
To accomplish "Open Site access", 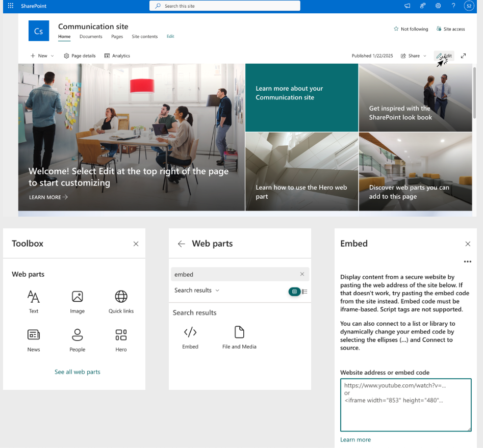I will pos(450,29).
